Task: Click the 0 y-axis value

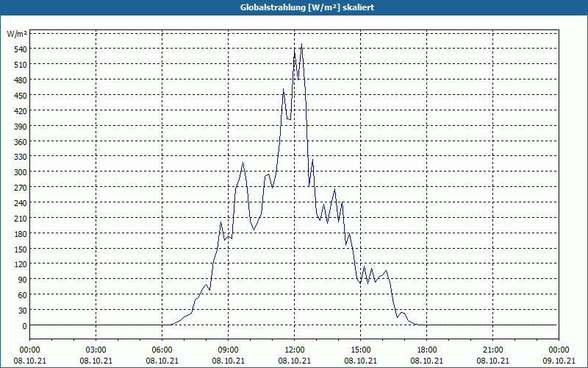Action: pos(24,325)
